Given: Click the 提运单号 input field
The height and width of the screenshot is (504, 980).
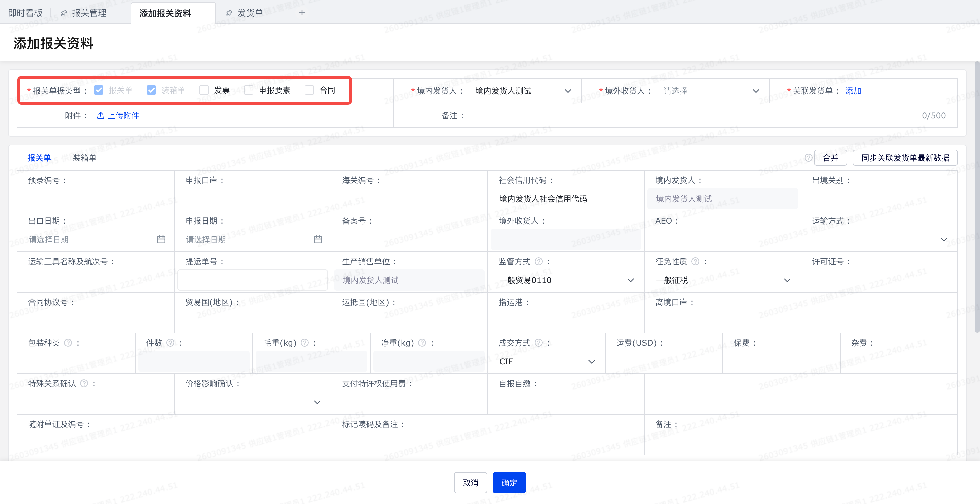Looking at the screenshot, I should click(x=252, y=280).
